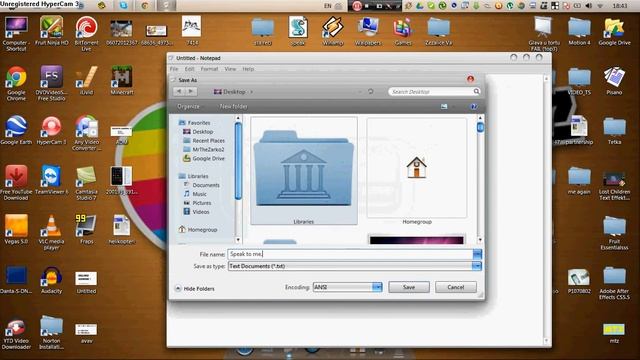Image resolution: width=640 pixels, height=360 pixels.
Task: Collapse the Libraries tree group
Action: tap(193, 176)
